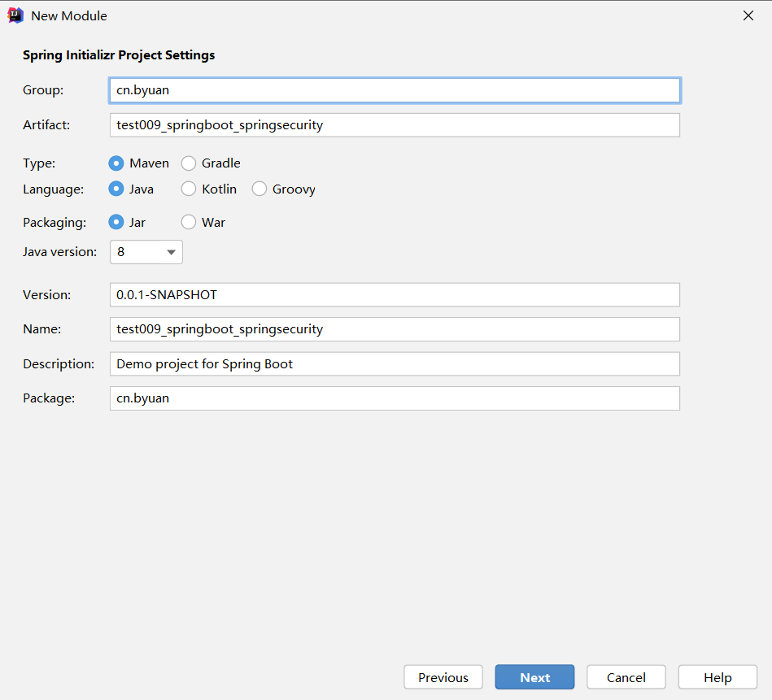
Task: Click the Description input field
Action: tap(395, 364)
